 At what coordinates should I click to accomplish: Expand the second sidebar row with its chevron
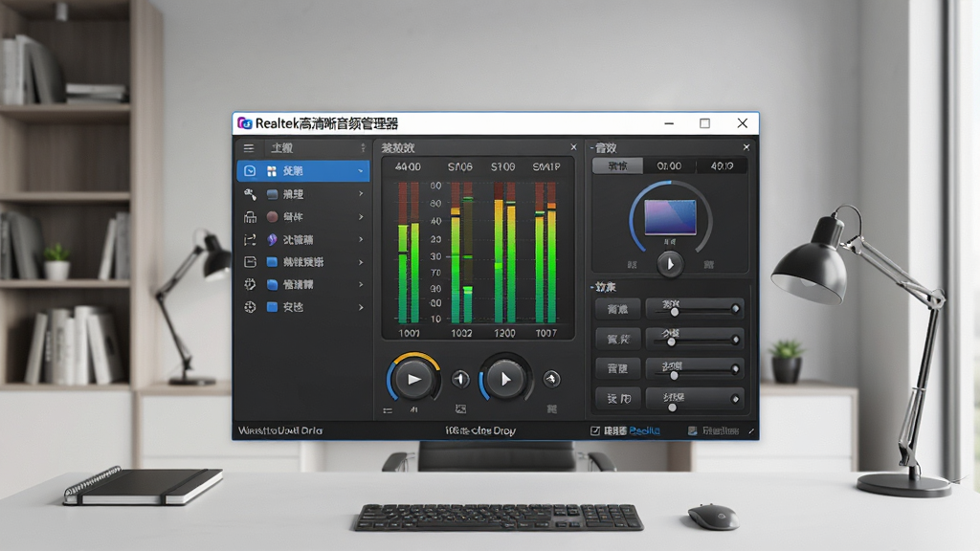(361, 194)
